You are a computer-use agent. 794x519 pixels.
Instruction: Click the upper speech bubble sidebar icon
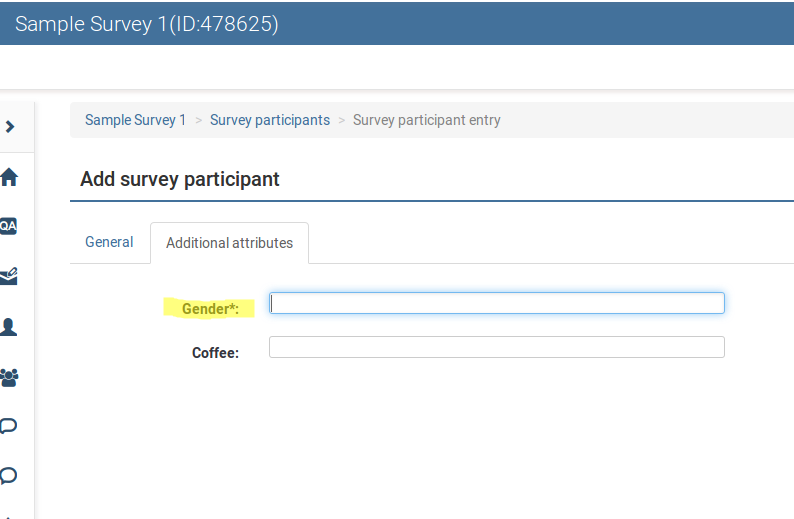(x=9, y=427)
